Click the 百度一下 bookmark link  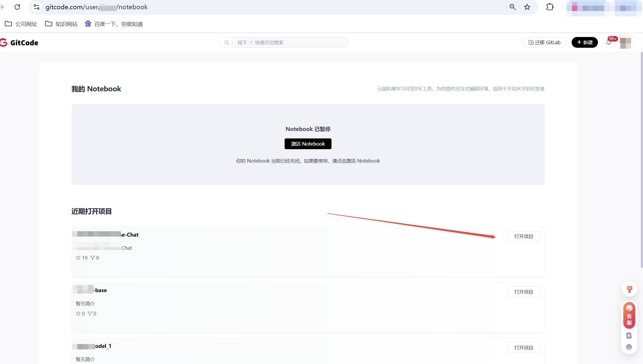coord(114,24)
